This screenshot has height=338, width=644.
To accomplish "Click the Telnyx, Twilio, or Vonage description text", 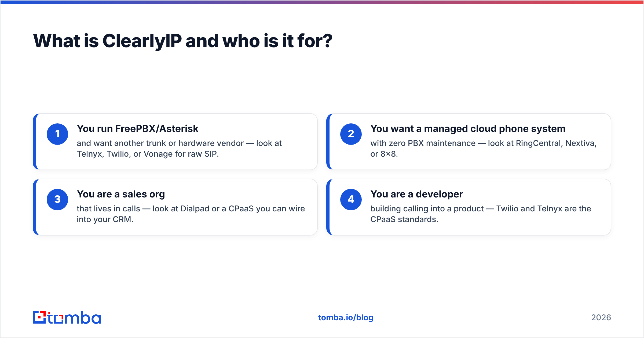I will point(179,149).
